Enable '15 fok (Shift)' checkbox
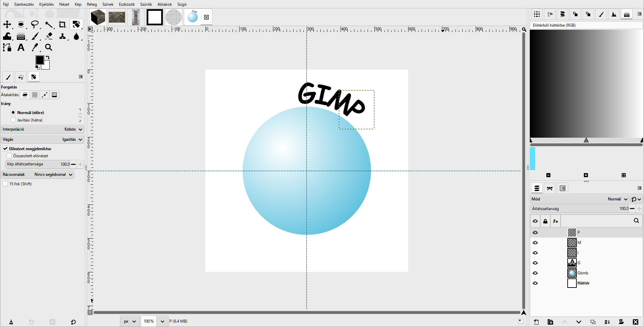The image size is (644, 327). [x=5, y=184]
